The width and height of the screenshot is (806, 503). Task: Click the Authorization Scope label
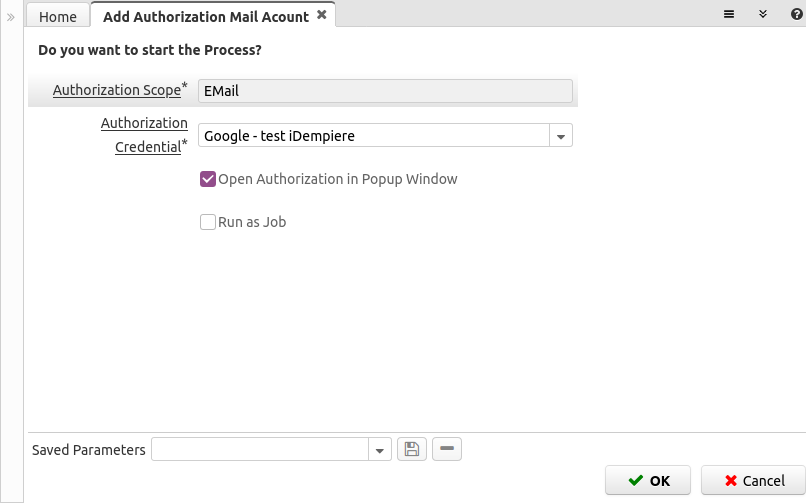point(116,90)
